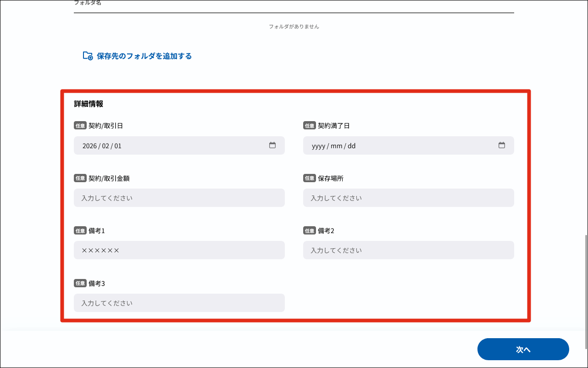The image size is (588, 368).
Task: Click the vertical scrollbar on the right edge
Action: point(586,291)
